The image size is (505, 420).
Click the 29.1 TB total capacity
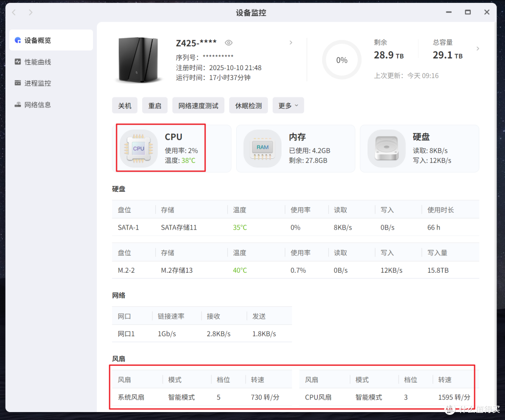447,55
